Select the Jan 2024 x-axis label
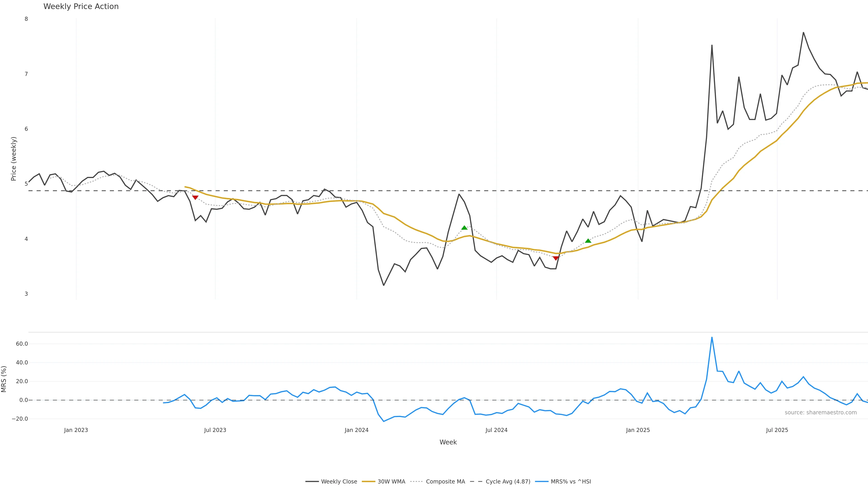The width and height of the screenshot is (868, 488). [x=356, y=430]
